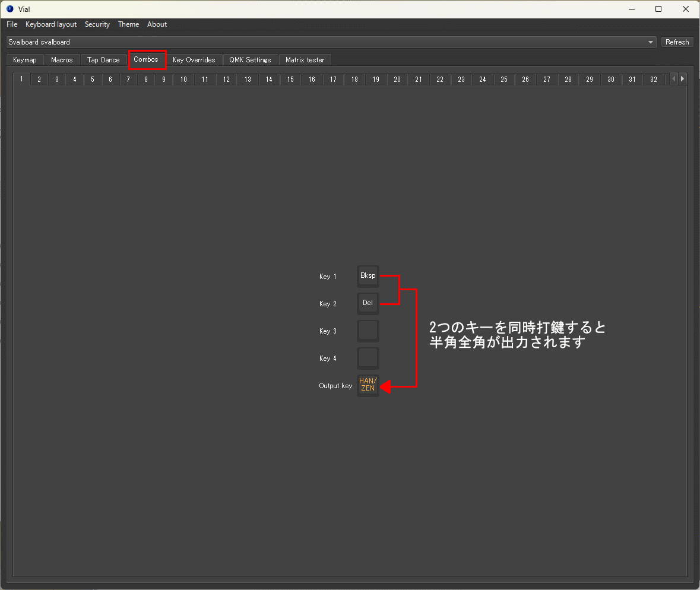Select combo tab 13

[x=248, y=80]
